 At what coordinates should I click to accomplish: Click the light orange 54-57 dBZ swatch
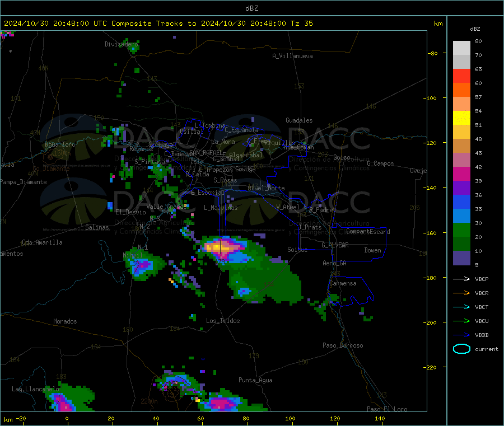[461, 104]
